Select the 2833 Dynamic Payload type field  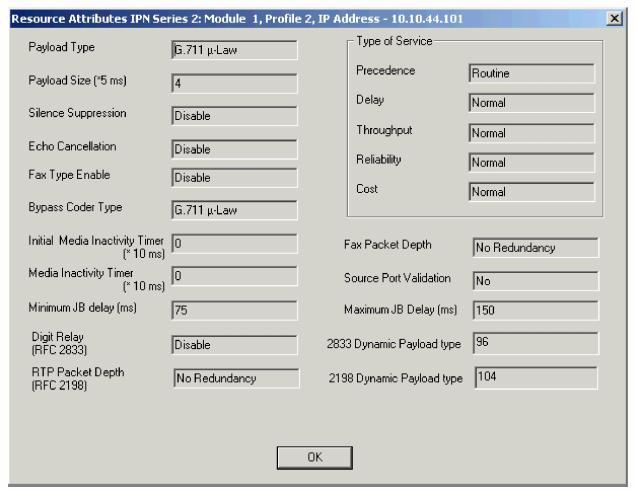533,345
